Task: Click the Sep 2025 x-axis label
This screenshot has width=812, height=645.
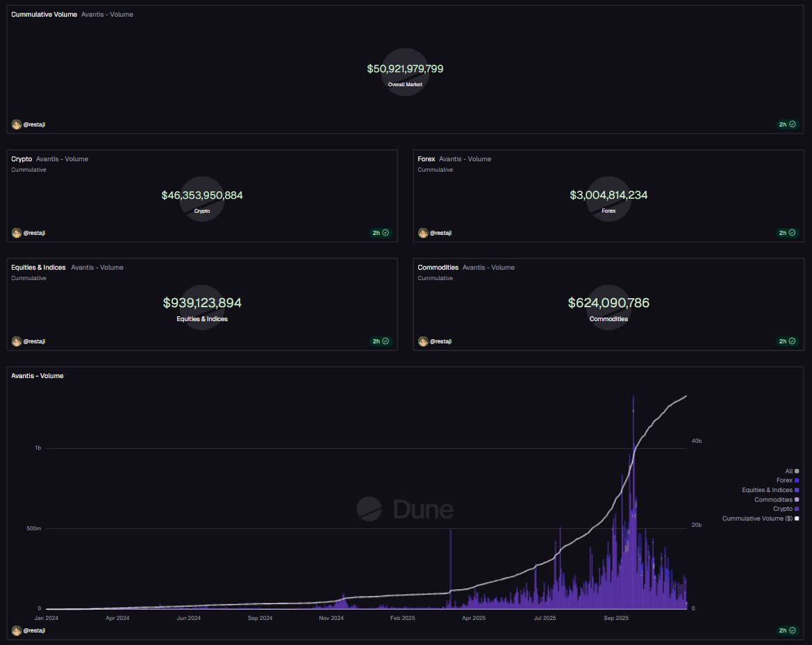Action: click(x=616, y=618)
